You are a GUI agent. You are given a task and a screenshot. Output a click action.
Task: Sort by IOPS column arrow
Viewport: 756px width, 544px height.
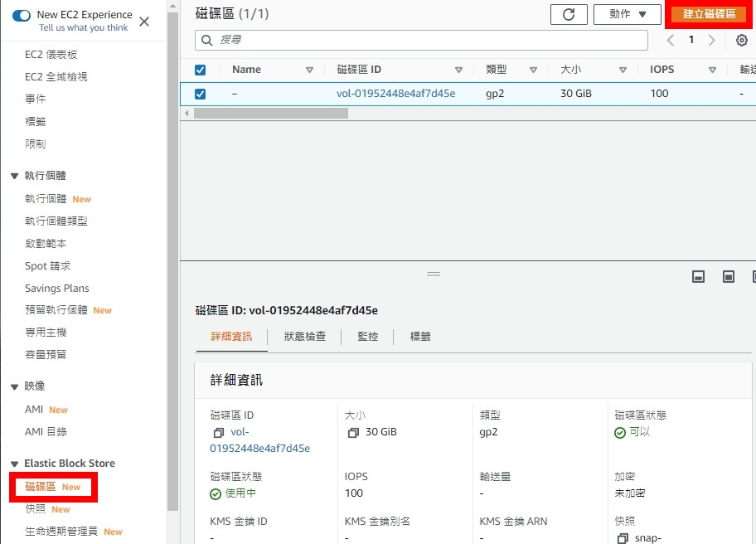click(x=712, y=70)
